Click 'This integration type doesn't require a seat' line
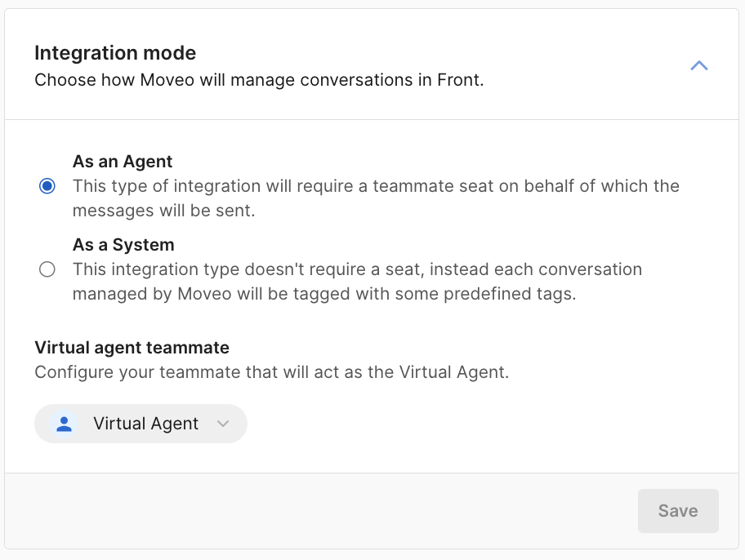 (357, 269)
